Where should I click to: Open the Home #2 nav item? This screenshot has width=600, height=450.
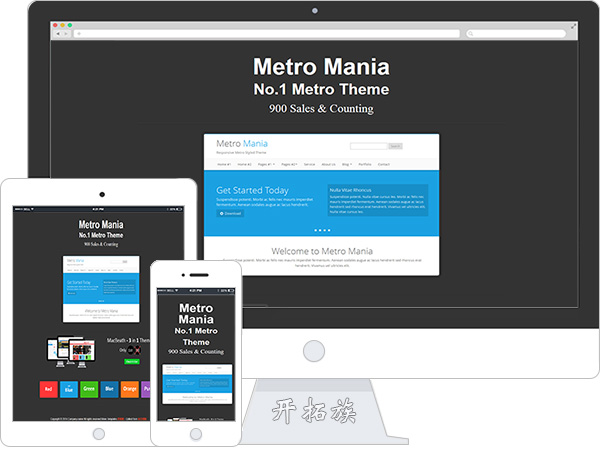pyautogui.click(x=245, y=164)
